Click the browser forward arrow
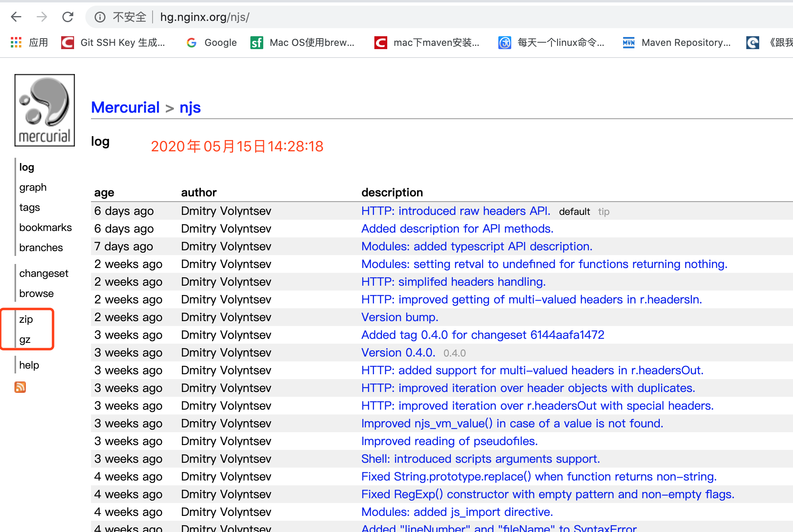 [x=41, y=17]
